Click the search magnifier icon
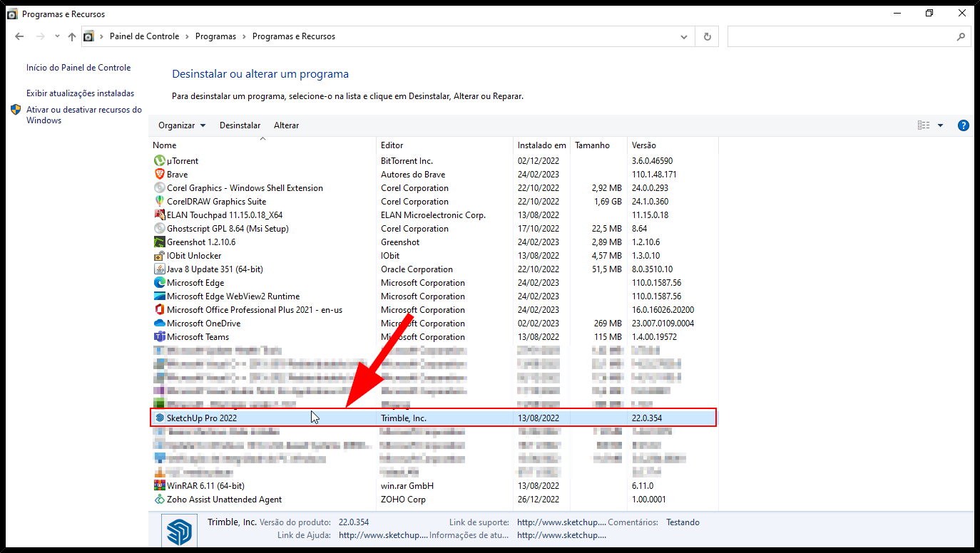The width and height of the screenshot is (980, 553). 961,36
